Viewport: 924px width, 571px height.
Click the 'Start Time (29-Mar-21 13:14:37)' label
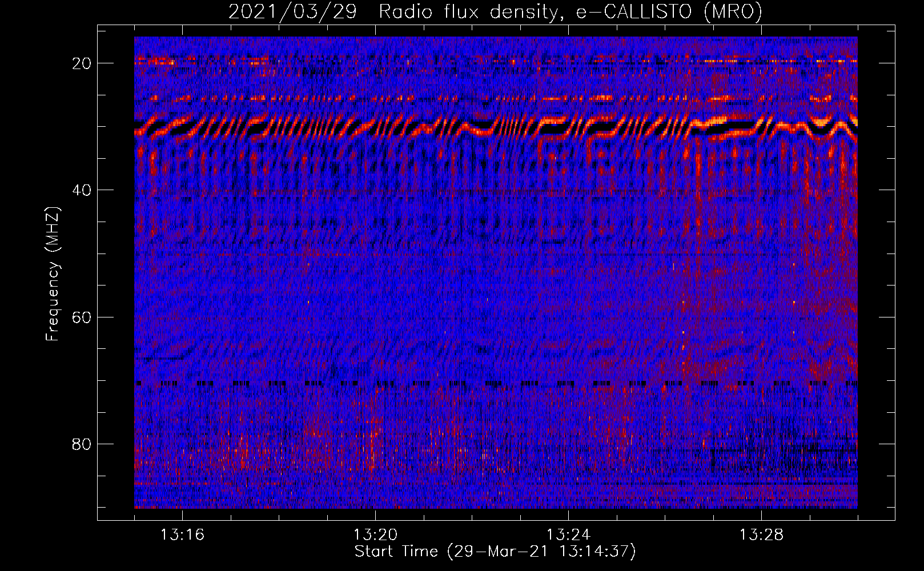point(495,552)
